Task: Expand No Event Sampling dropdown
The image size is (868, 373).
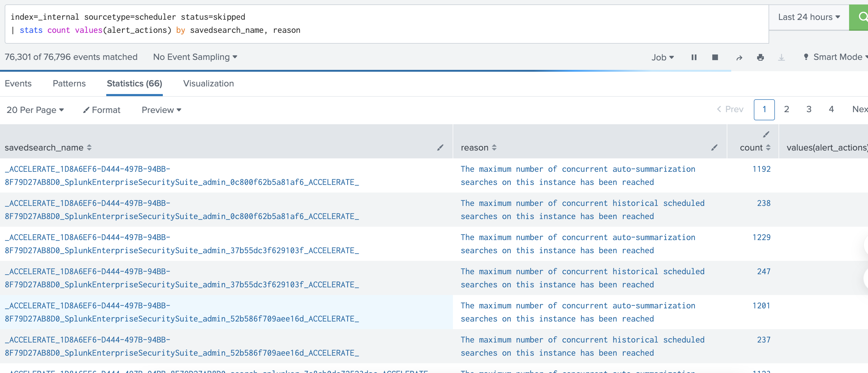Action: (x=195, y=57)
